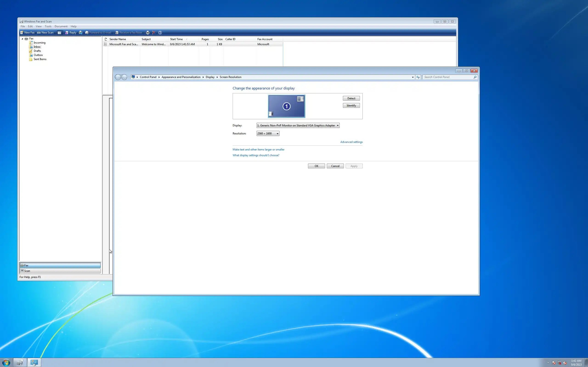This screenshot has width=588, height=367.
Task: Open the Tools menu
Action: click(48, 26)
